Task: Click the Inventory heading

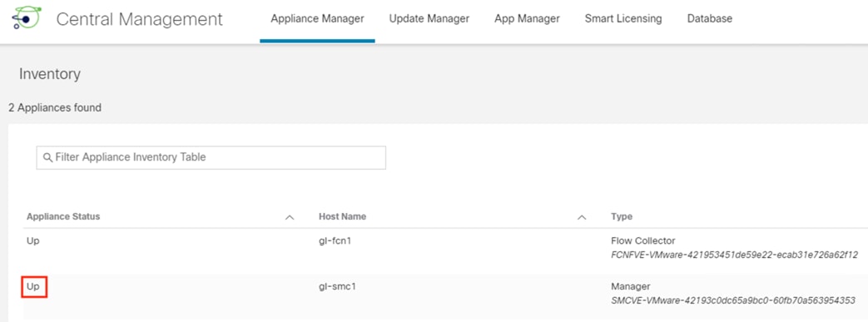Action: [x=50, y=74]
